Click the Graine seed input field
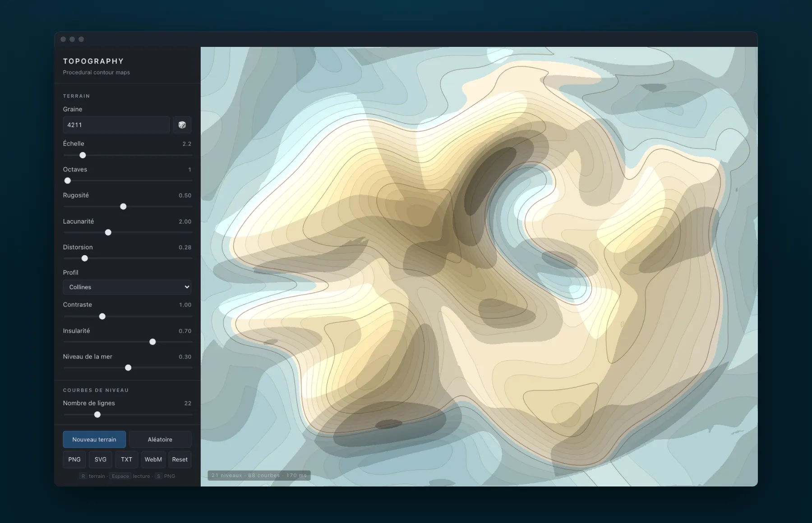812x523 pixels. (116, 125)
